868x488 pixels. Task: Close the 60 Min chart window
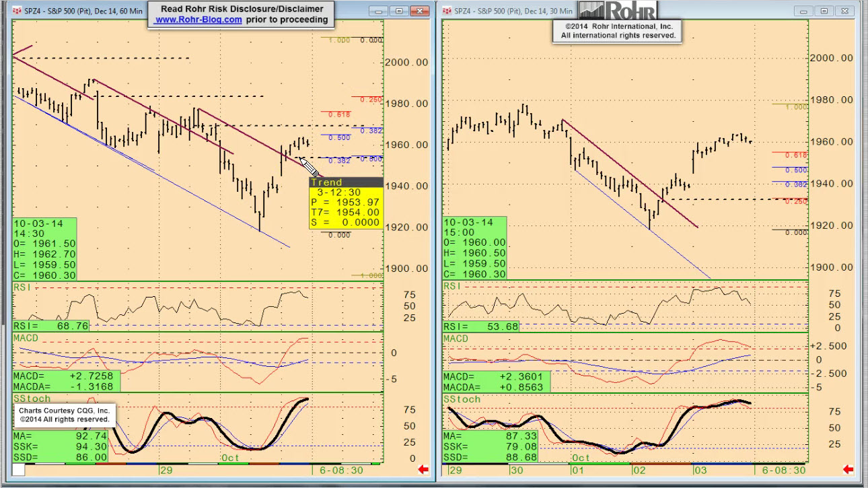click(x=420, y=11)
